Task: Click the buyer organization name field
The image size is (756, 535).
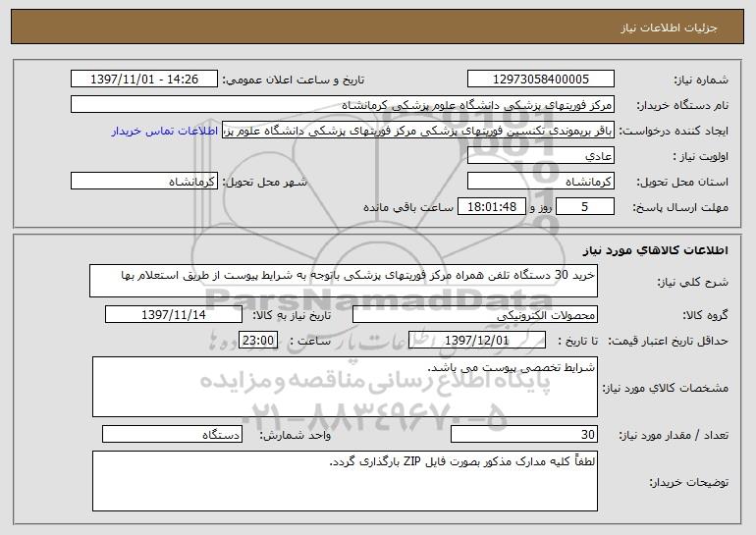Action: coord(343,105)
